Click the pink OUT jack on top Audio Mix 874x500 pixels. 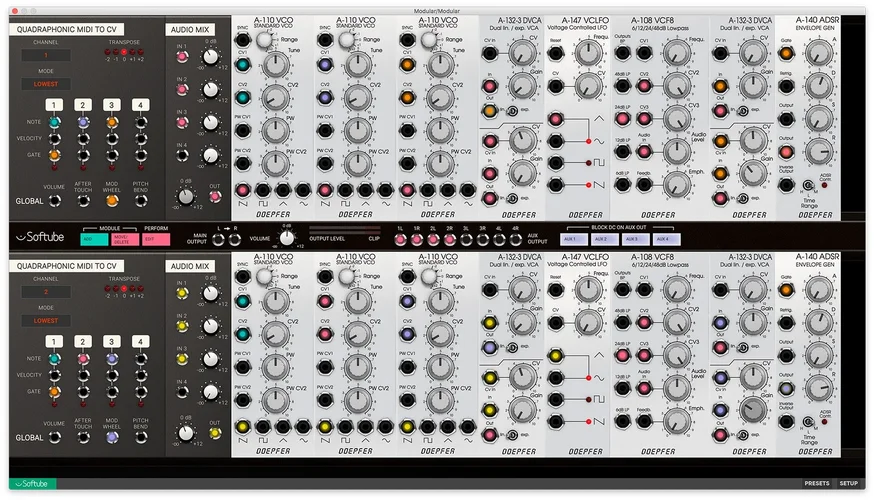point(214,187)
